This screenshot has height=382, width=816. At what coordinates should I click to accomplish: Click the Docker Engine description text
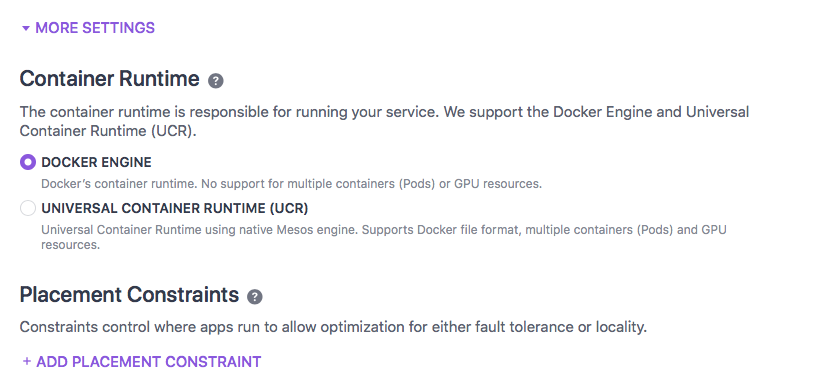coord(291,184)
